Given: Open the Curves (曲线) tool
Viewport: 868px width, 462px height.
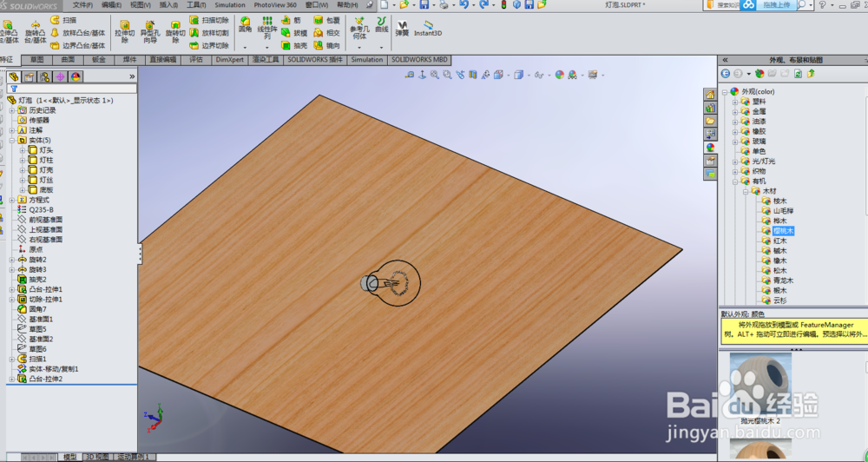Looking at the screenshot, I should tap(381, 24).
